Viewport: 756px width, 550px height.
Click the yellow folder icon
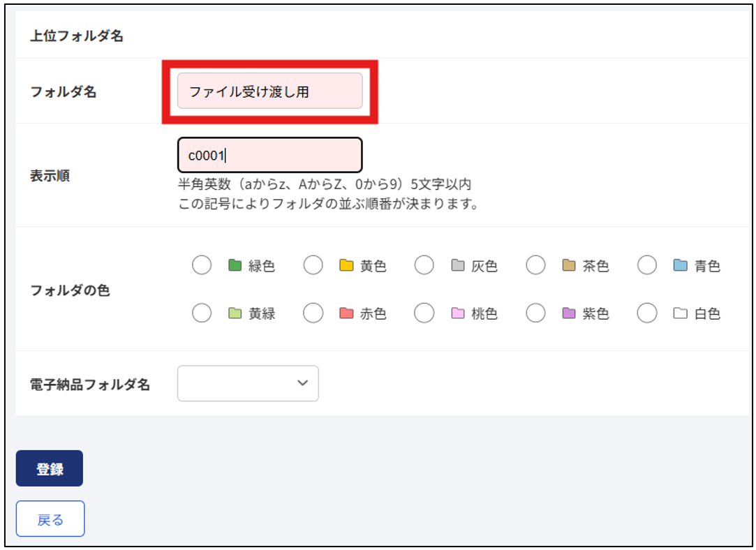click(346, 265)
